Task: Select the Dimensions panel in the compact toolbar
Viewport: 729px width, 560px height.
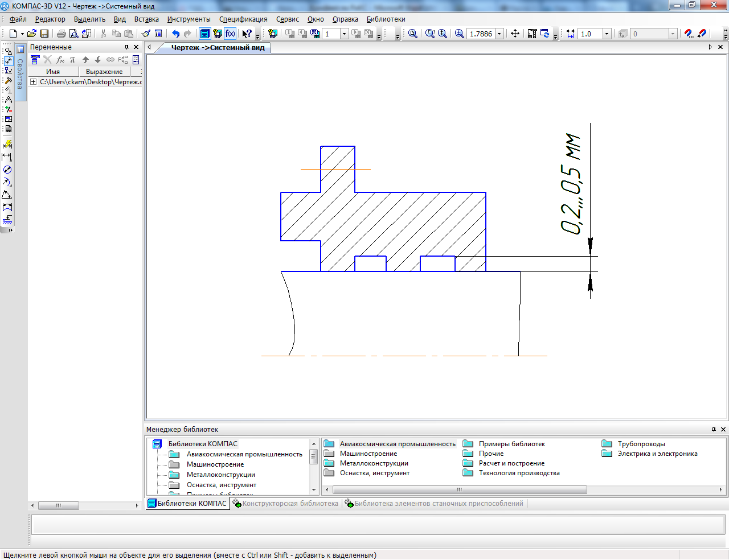Action: coord(8,61)
